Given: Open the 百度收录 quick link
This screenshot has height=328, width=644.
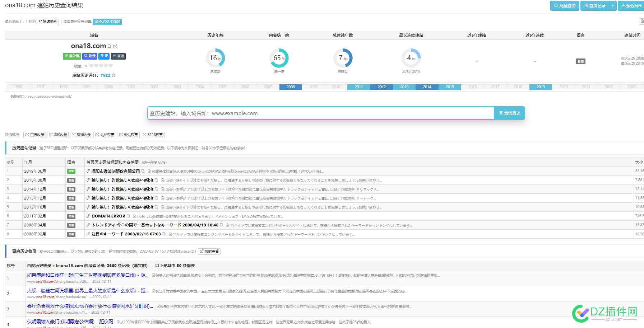Looking at the screenshot, I should [x=35, y=135].
